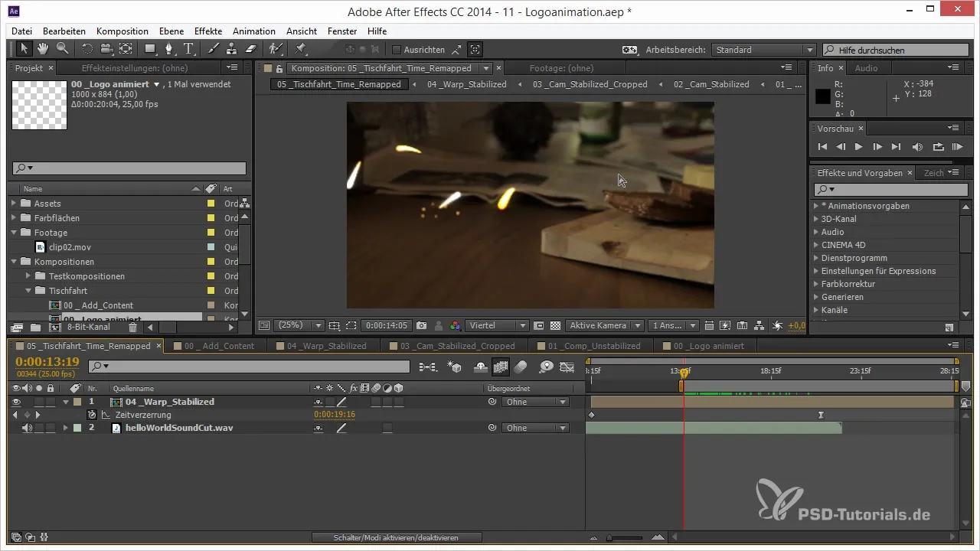The height and width of the screenshot is (551, 980).
Task: Expand the Farbkorrektur effects category
Action: (815, 284)
